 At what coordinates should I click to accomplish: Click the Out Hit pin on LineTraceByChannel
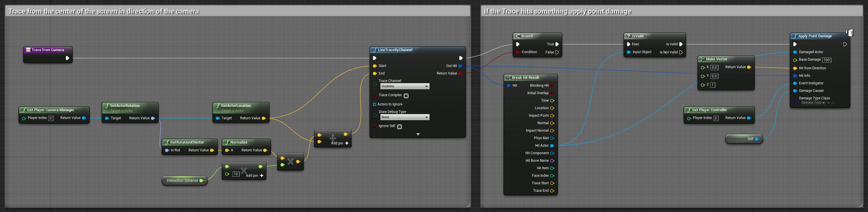(x=460, y=66)
